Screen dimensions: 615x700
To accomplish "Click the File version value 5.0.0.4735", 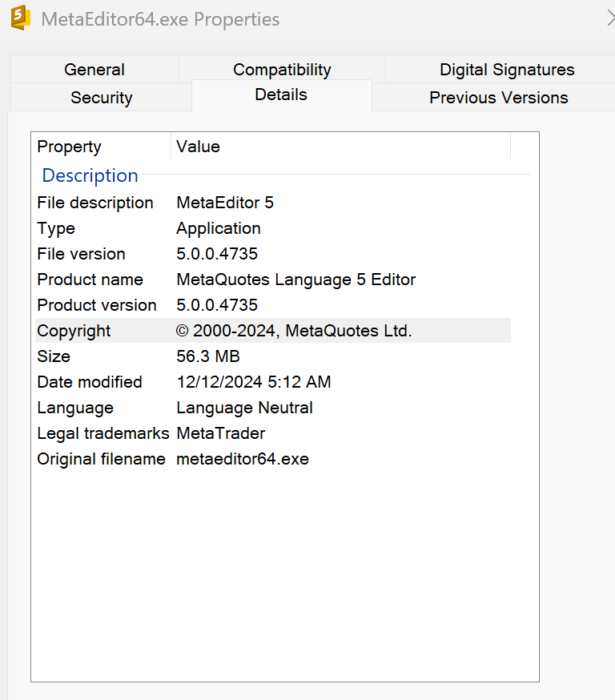I will pyautogui.click(x=217, y=254).
